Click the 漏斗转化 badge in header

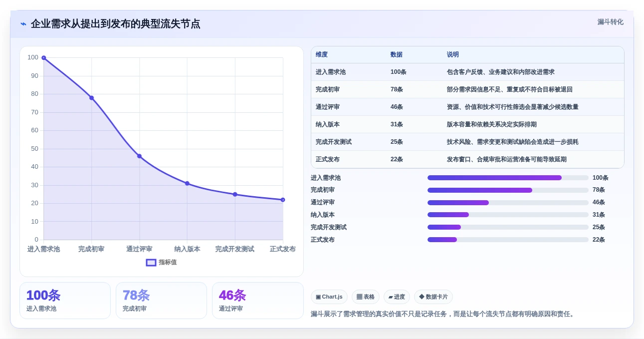pyautogui.click(x=610, y=22)
